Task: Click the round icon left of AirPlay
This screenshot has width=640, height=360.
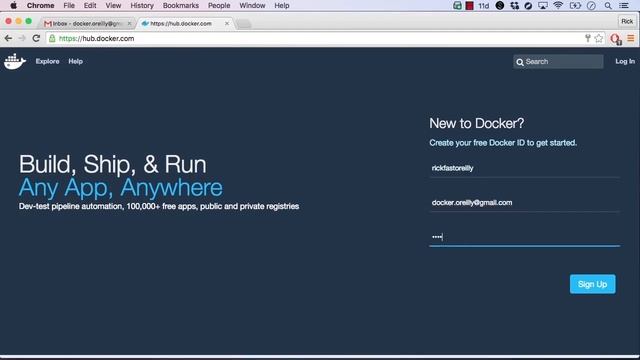Action: pyautogui.click(x=528, y=6)
